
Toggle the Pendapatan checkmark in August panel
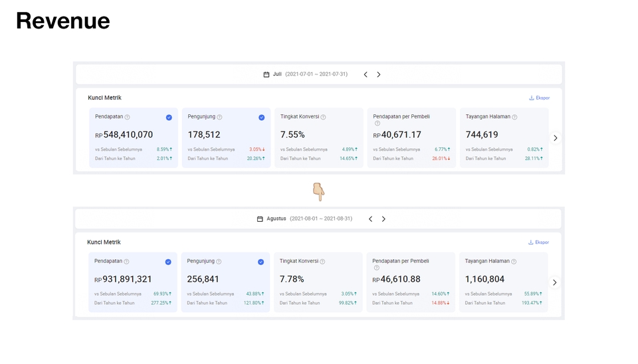168,262
